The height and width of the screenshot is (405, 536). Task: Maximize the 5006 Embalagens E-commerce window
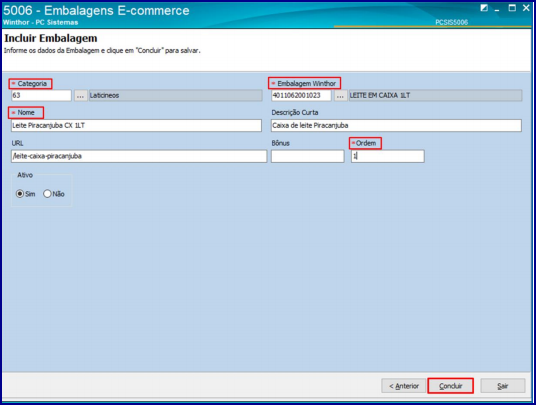(x=512, y=8)
